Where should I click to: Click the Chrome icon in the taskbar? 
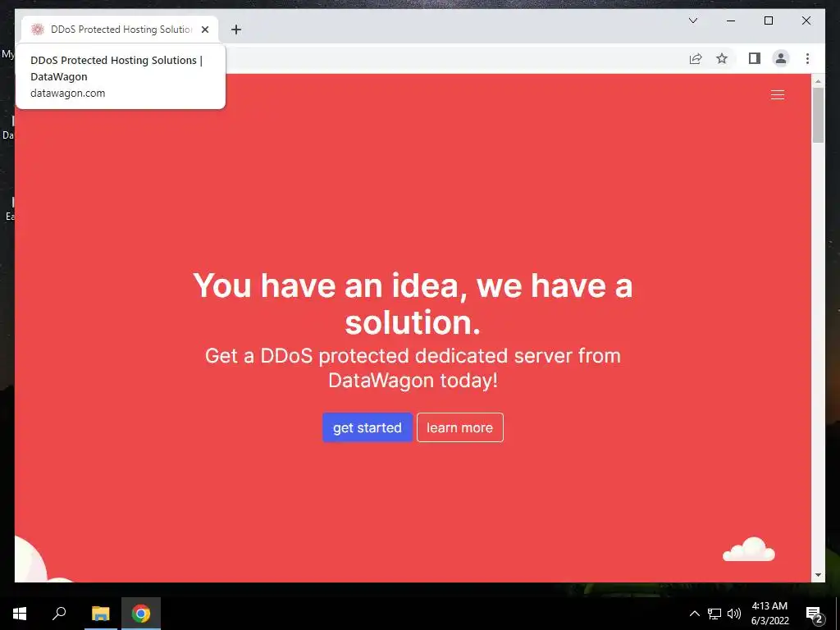click(141, 614)
